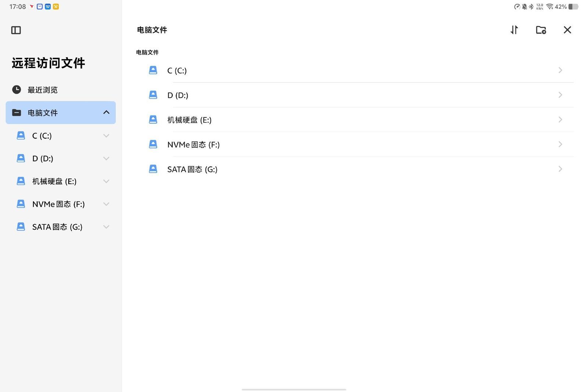This screenshot has height=392, width=588.
Task: Toggle the sidebar panel icon
Action: 16,30
